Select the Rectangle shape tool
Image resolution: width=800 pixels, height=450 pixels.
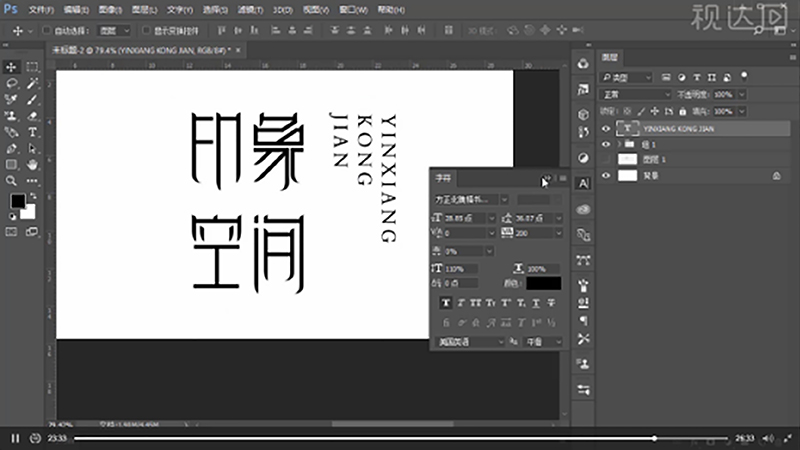(x=11, y=164)
